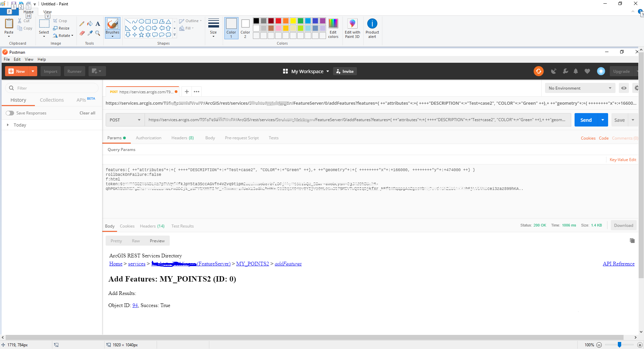This screenshot has height=349, width=644.
Task: Click the Runner button
Action: pos(74,71)
